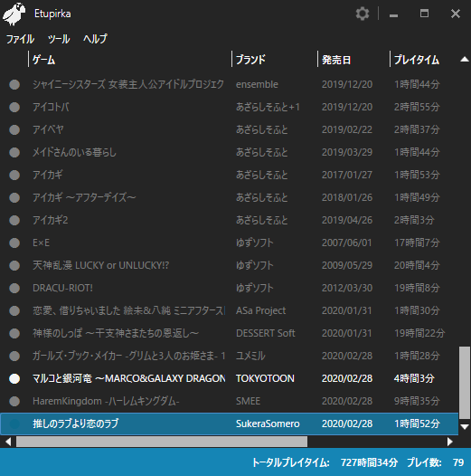Screen dimensions: 471x476
Task: Click the brand cell DESSERT Soft
Action: [266, 333]
